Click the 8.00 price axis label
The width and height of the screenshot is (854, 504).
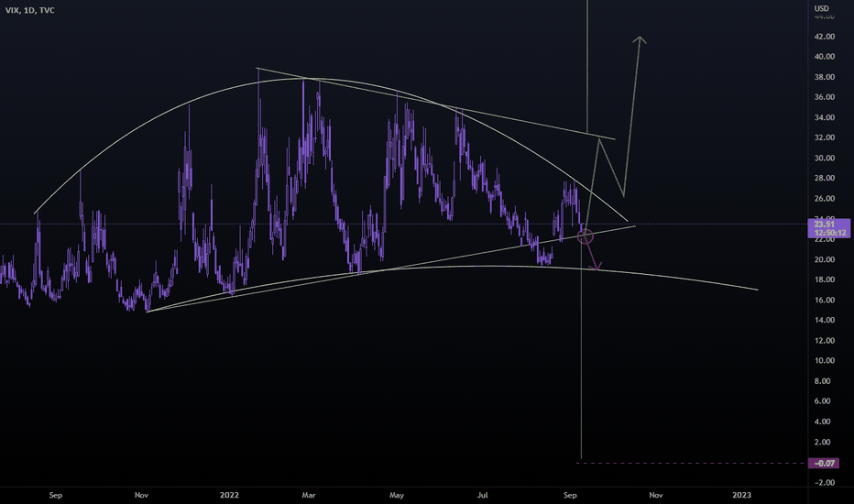point(823,381)
